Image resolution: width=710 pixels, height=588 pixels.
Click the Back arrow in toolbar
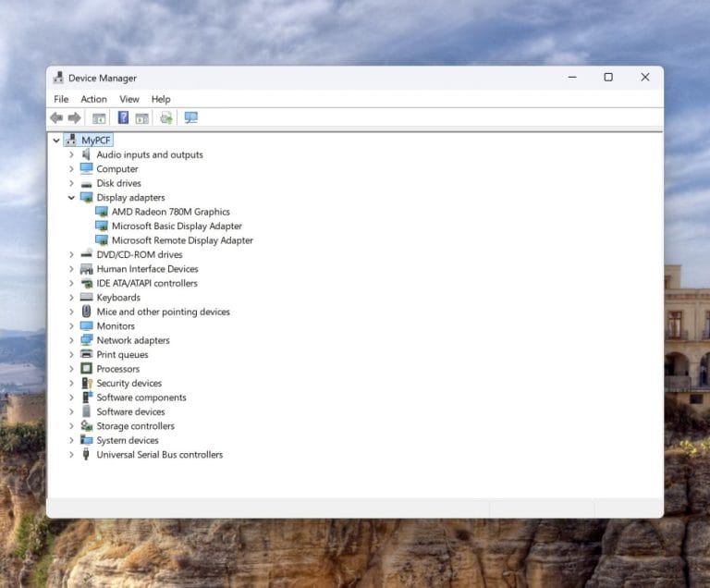[56, 117]
